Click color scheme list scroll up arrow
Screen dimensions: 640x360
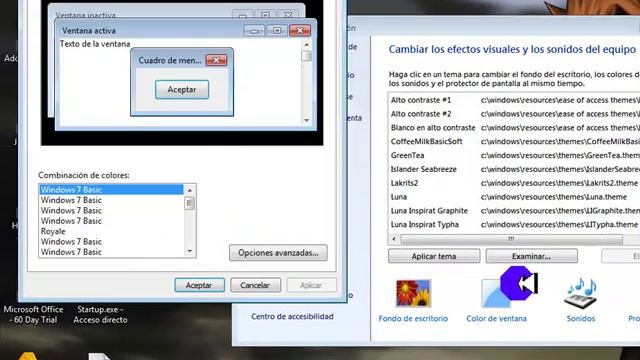tap(189, 190)
